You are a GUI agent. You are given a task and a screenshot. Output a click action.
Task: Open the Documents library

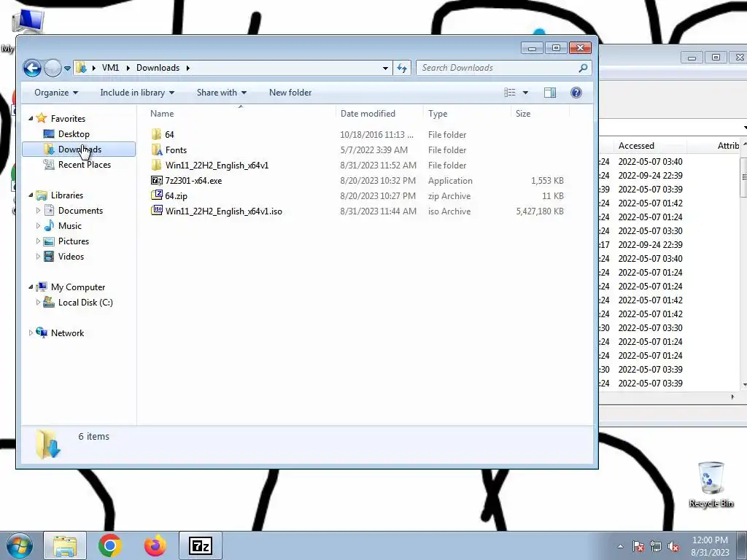pyautogui.click(x=80, y=211)
